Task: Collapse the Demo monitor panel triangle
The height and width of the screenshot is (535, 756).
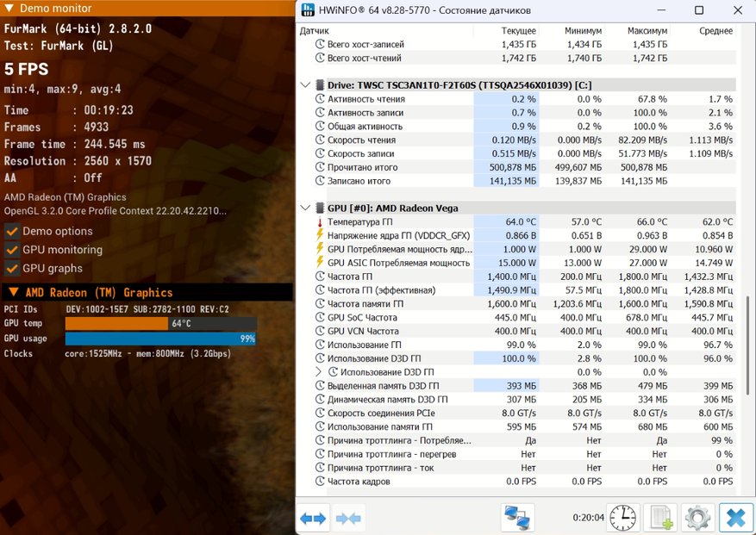Action: 9,9
